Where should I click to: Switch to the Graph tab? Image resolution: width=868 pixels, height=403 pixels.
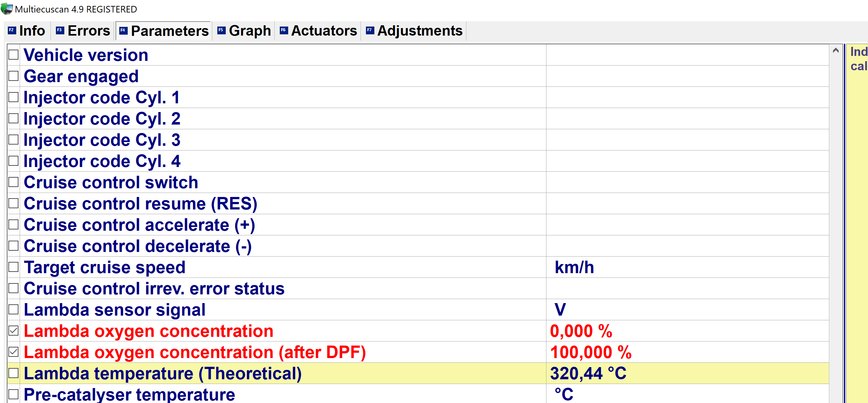249,31
